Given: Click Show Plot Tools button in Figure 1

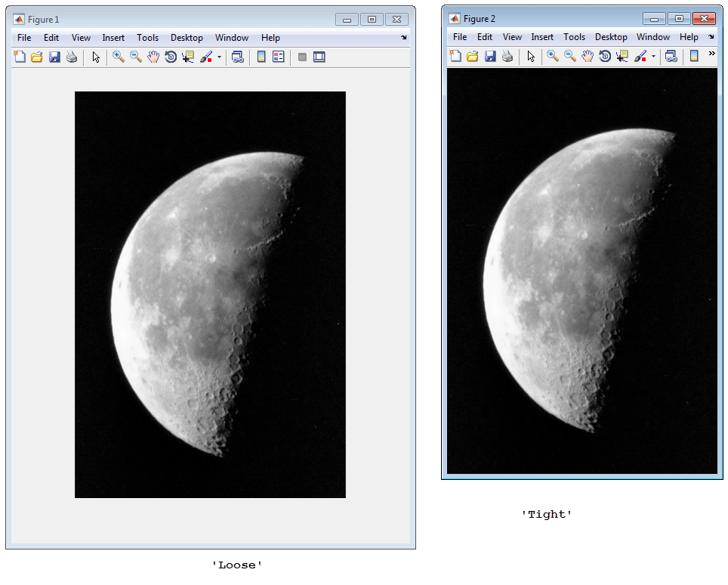Looking at the screenshot, I should pos(319,57).
